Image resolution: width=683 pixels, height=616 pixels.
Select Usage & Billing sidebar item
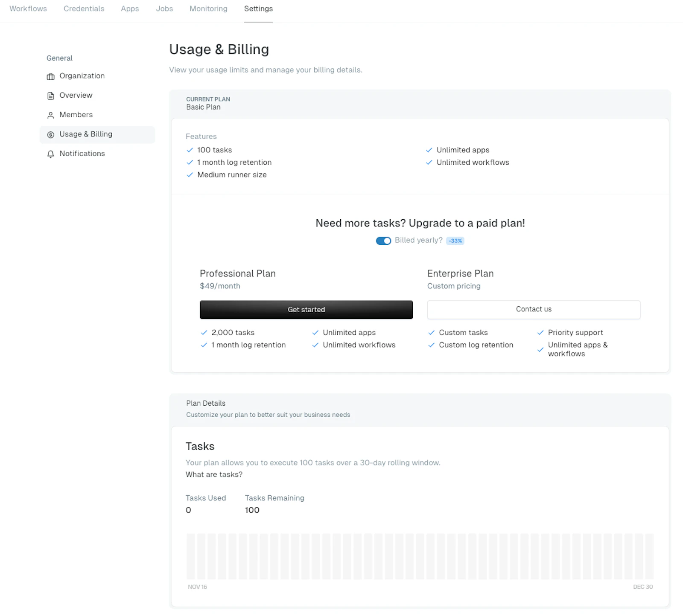click(97, 134)
